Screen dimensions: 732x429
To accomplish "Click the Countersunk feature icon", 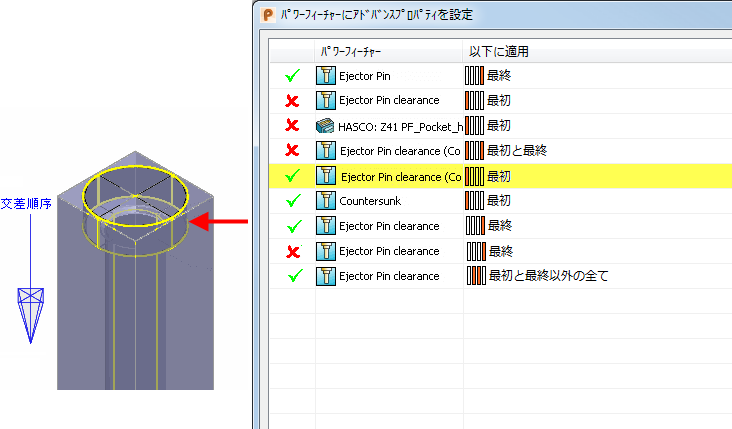I will pos(326,201).
